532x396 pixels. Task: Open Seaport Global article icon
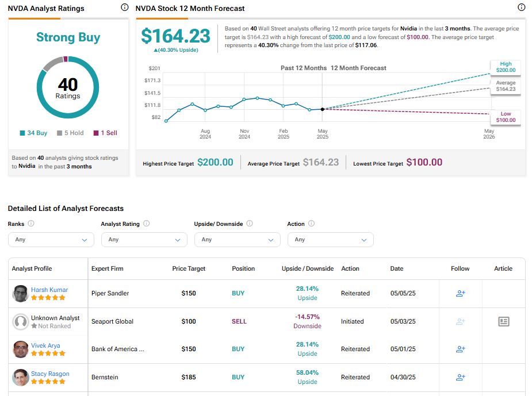[x=503, y=321]
